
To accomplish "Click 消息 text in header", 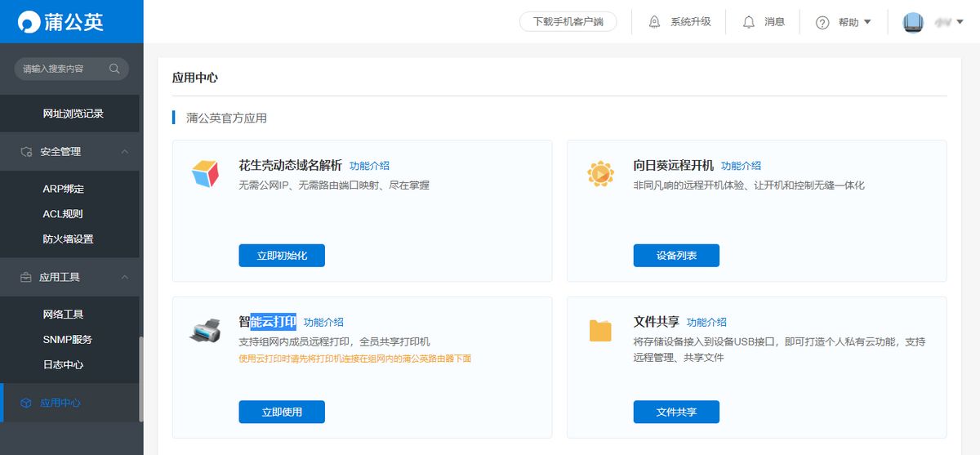I will click(775, 22).
